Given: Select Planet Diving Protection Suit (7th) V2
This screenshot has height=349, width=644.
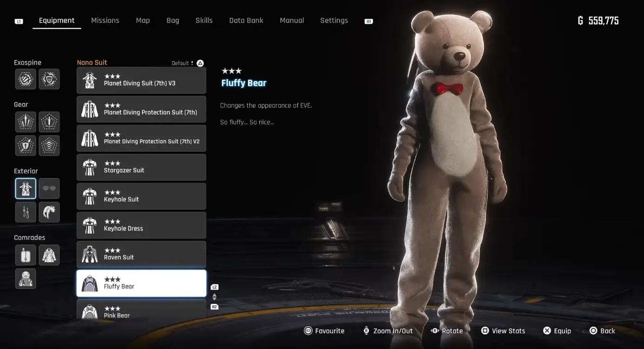Looking at the screenshot, I should point(141,138).
